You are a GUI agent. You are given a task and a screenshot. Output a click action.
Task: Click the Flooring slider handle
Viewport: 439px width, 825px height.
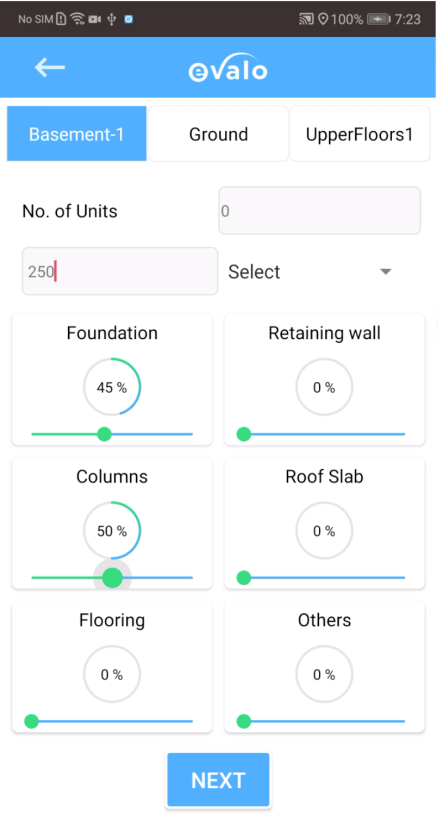(x=32, y=721)
